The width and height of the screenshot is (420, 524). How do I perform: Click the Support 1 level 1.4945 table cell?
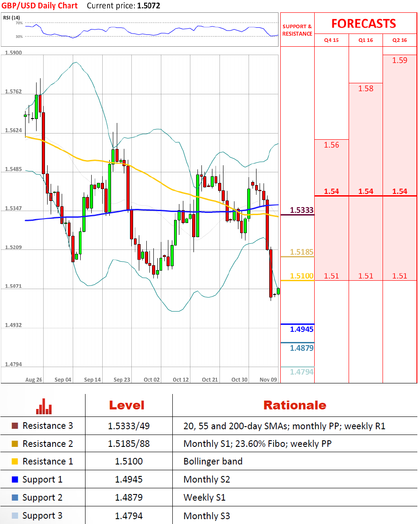pos(129,479)
